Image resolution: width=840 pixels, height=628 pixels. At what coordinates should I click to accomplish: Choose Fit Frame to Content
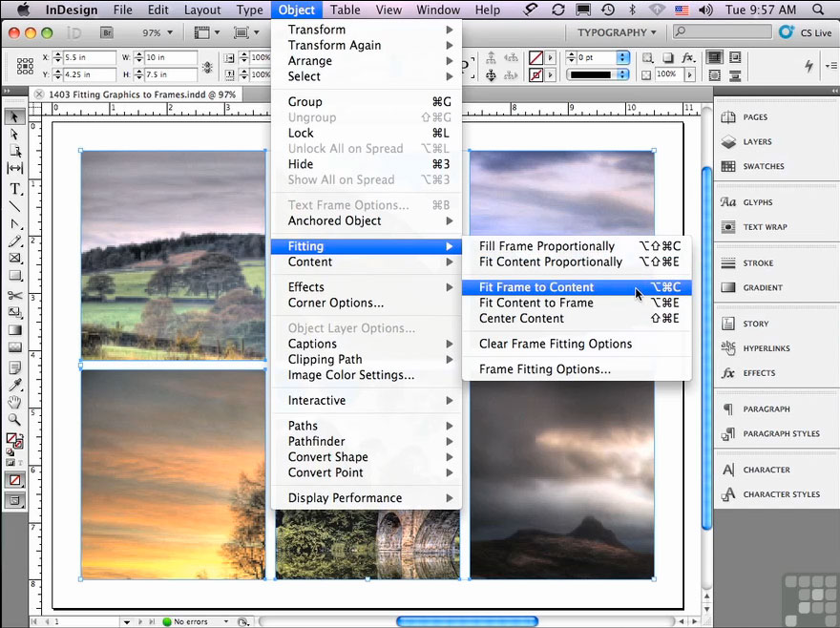[577, 287]
